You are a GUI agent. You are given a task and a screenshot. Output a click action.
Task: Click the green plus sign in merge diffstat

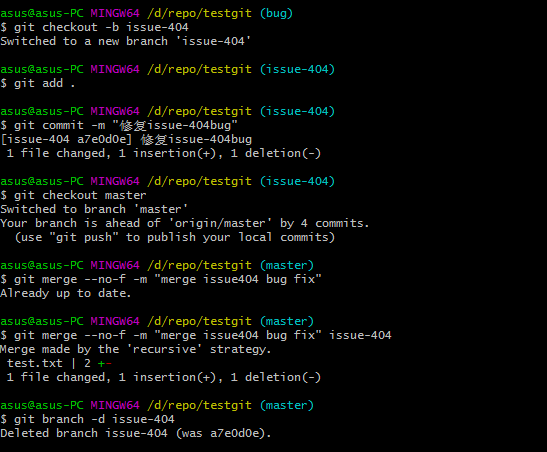click(101, 364)
